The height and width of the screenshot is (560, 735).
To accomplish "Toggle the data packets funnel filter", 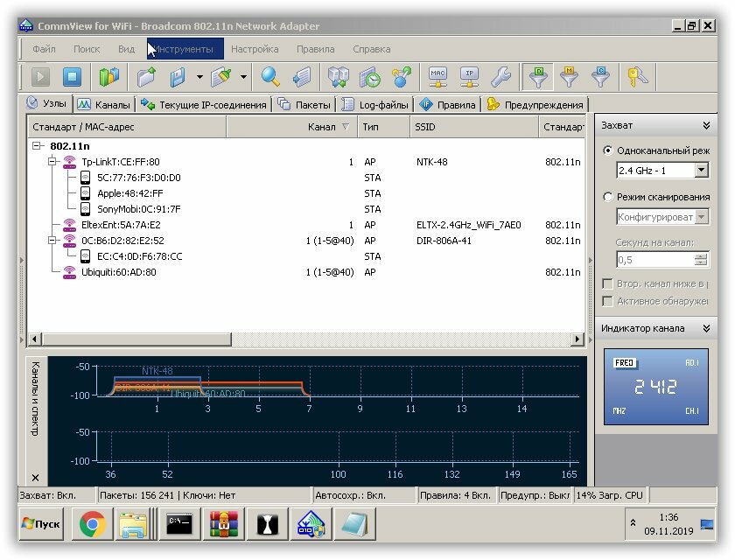I will click(x=538, y=77).
